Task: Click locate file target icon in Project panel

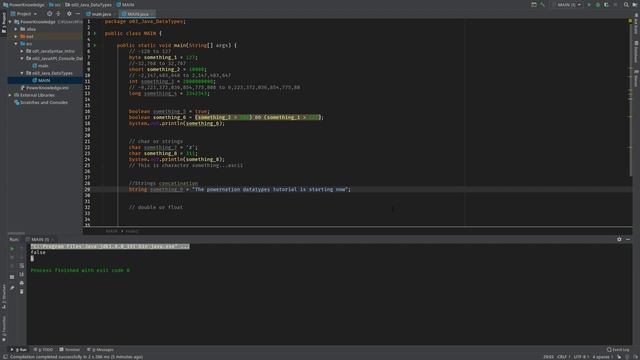Action: pyautogui.click(x=49, y=13)
